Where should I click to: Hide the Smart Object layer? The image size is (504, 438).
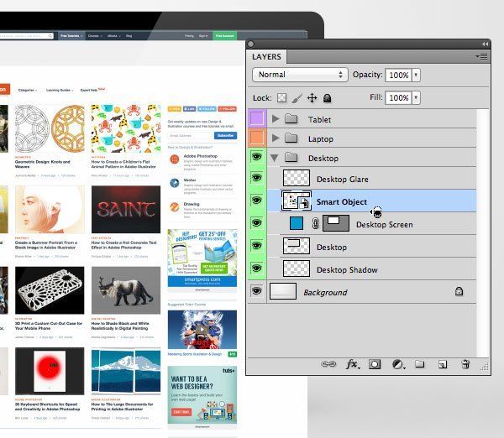(257, 201)
